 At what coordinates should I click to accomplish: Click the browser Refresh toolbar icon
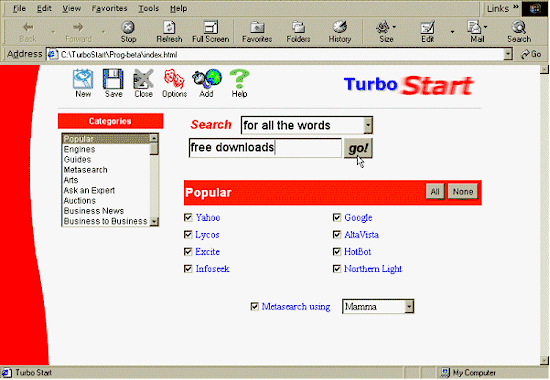point(169,27)
